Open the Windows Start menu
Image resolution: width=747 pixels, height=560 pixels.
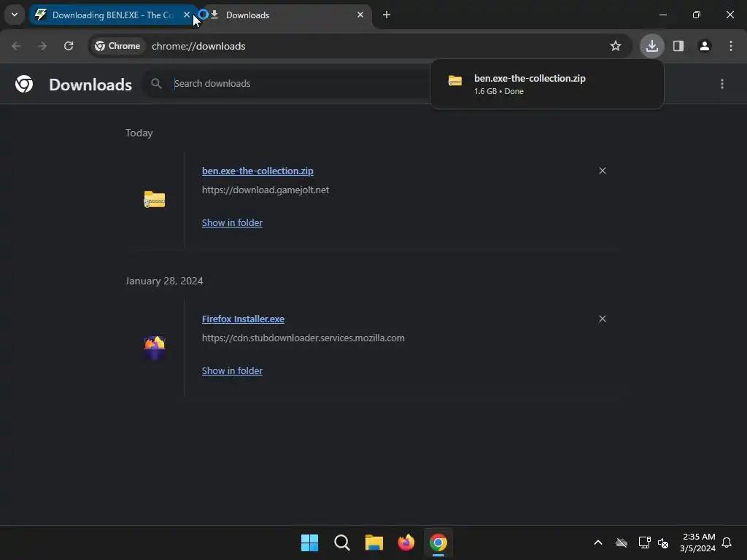coord(309,542)
